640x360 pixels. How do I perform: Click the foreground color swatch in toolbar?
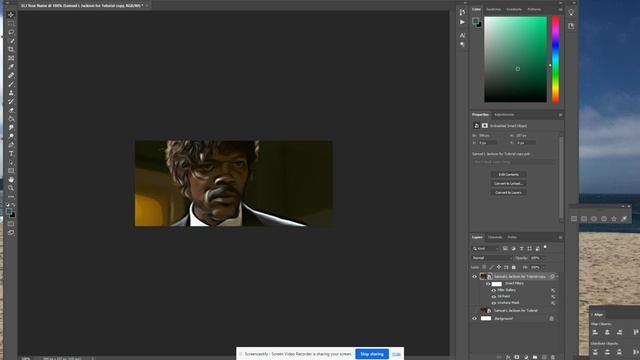tap(9, 211)
